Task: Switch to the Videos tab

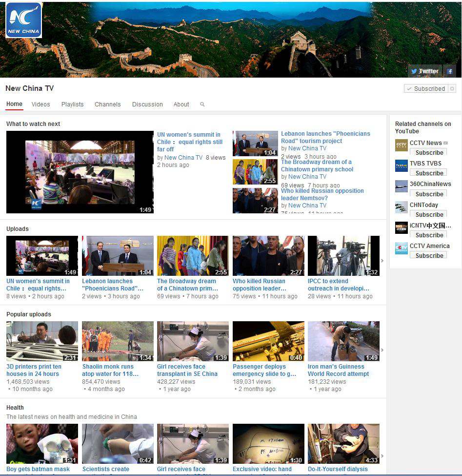Action: [x=41, y=104]
